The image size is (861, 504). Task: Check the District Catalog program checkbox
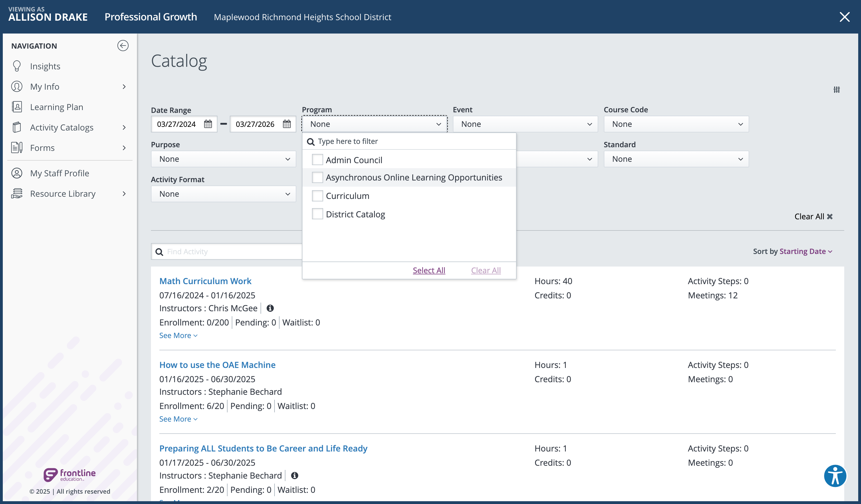(x=317, y=214)
